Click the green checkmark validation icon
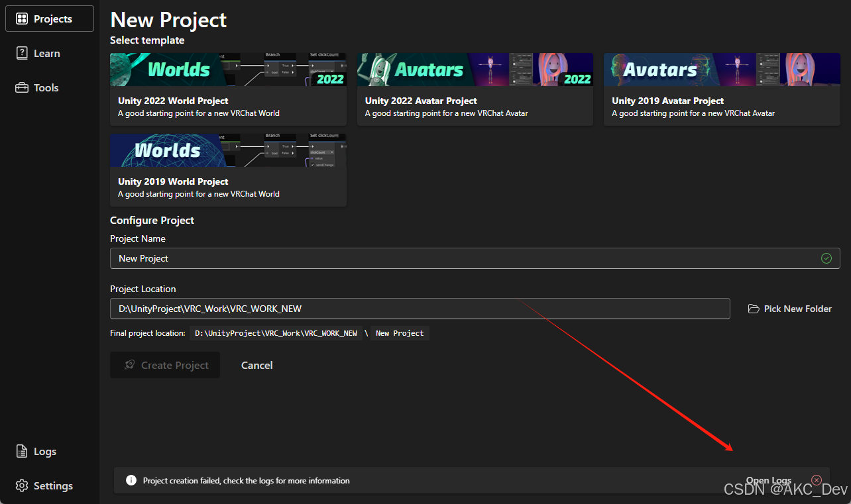851x504 pixels. [x=826, y=258]
